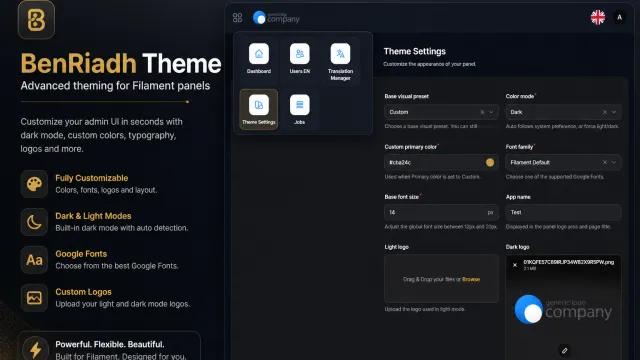Screen dimensions: 640x360
Task: Switch language via UK flag icon
Action: pyautogui.click(x=598, y=17)
